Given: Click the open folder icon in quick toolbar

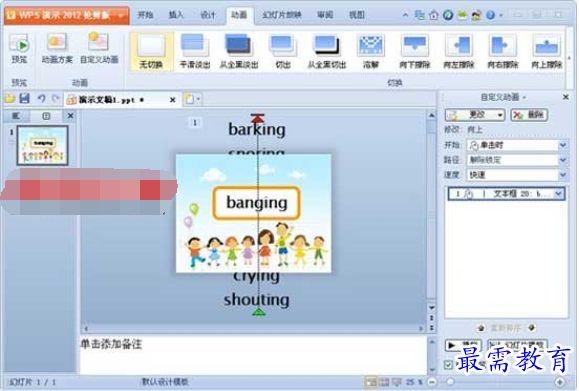Looking at the screenshot, I should (x=10, y=99).
